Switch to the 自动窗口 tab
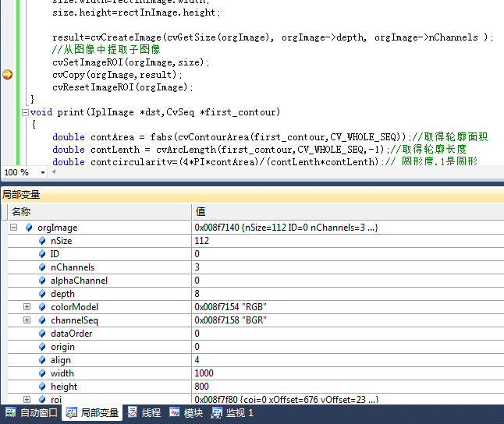This screenshot has height=424, width=504. pos(31,413)
